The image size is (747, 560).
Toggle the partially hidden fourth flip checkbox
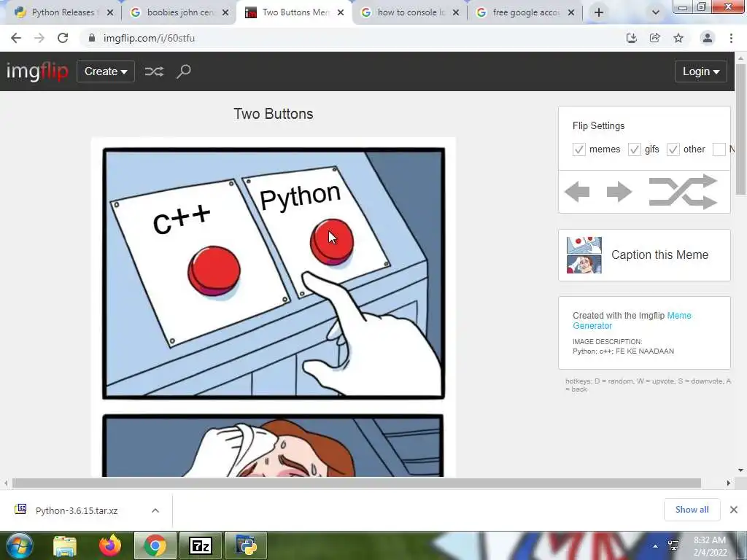pos(719,149)
